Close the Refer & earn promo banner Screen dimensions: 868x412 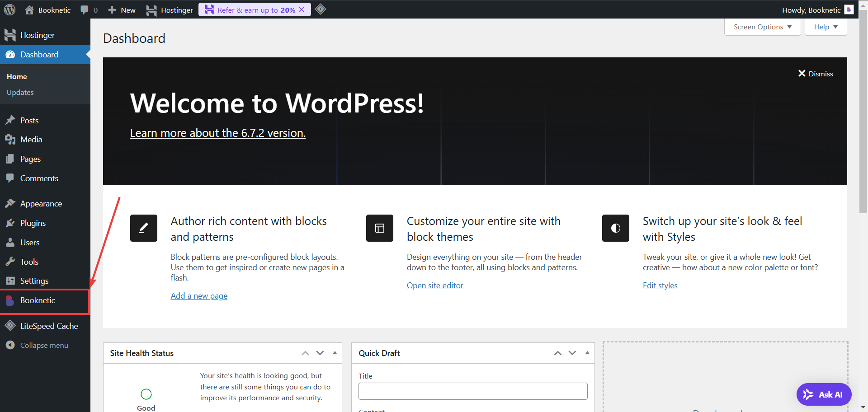pyautogui.click(x=302, y=9)
